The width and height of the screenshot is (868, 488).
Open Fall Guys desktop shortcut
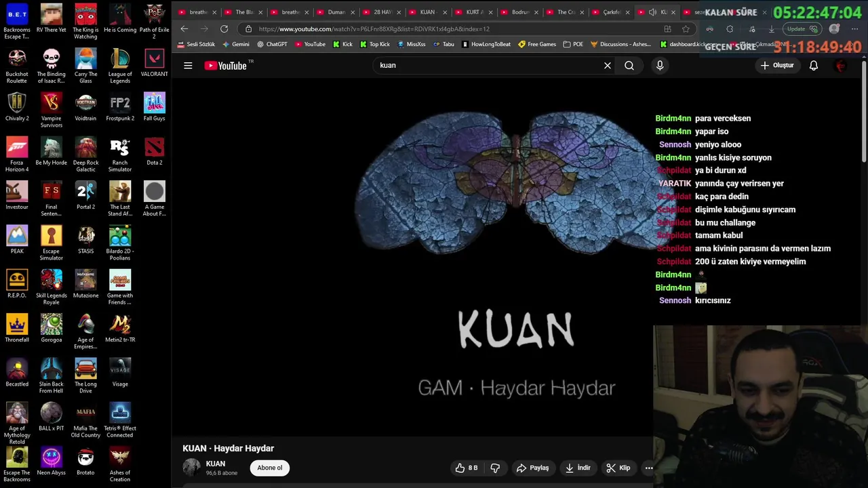[155, 106]
